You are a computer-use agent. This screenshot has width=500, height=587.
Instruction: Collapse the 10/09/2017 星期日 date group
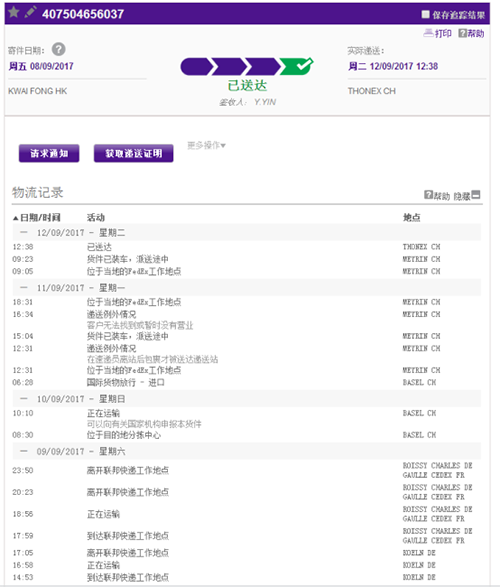coord(24,399)
